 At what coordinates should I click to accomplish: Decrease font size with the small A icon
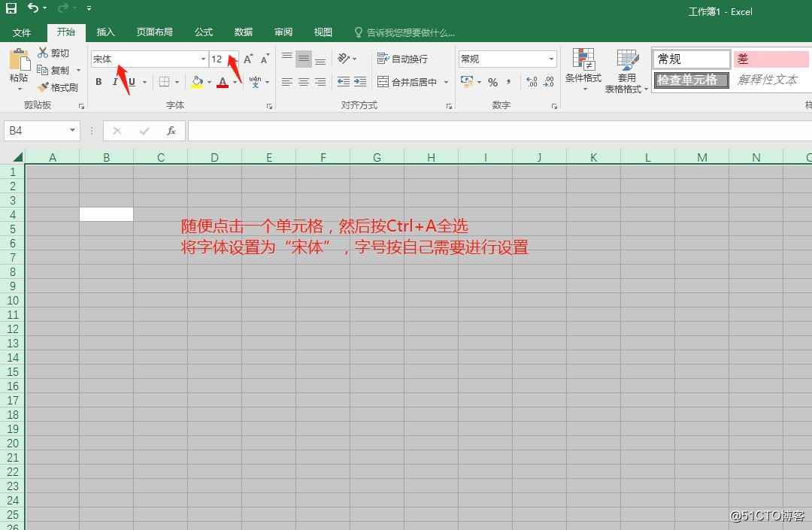[265, 59]
